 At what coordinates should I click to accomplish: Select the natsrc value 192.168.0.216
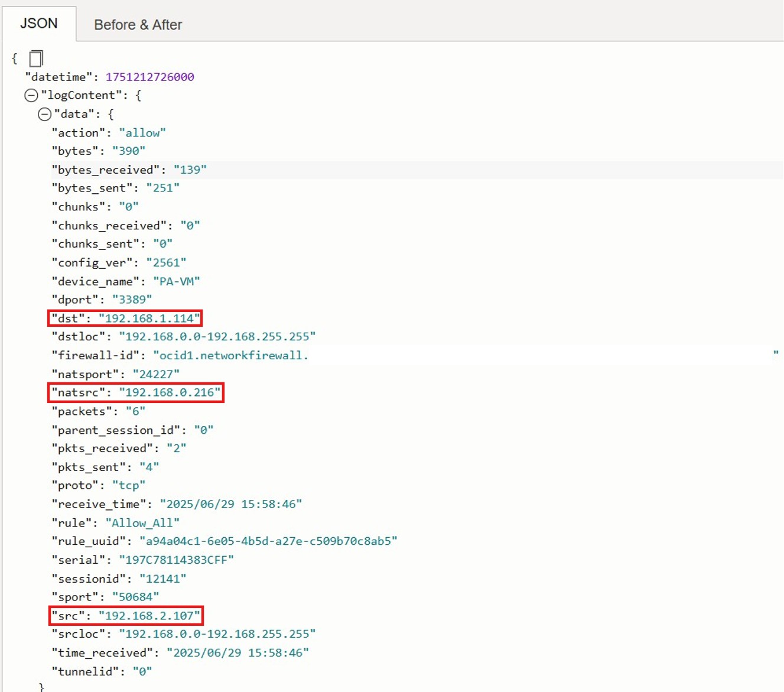click(170, 392)
